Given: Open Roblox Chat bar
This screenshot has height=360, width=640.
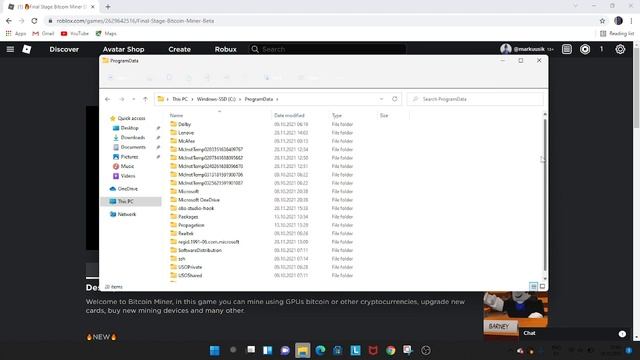Looking at the screenshot, I should point(575,333).
